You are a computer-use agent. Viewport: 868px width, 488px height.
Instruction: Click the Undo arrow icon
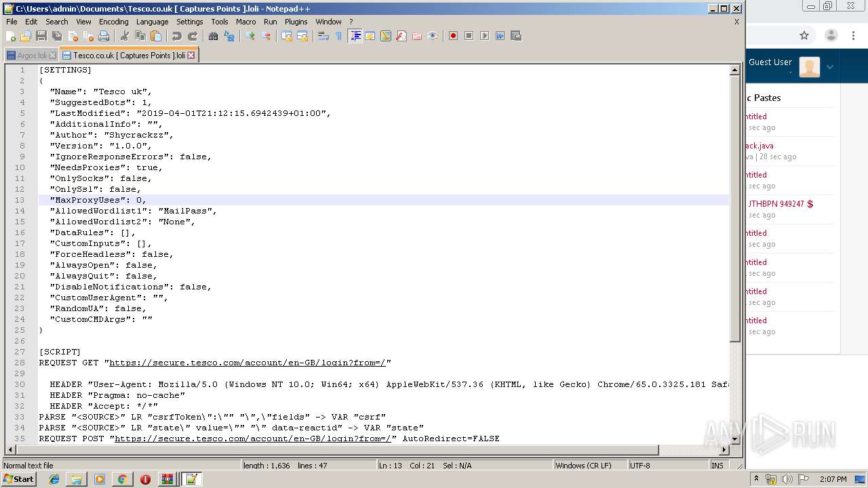(177, 36)
